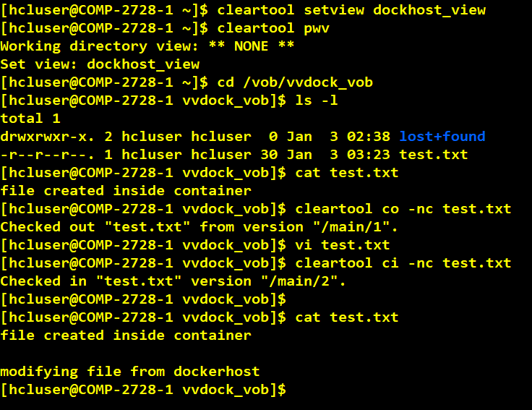Viewport: 532px width, 410px height.
Task: Click the "cleartool setview dockhost_view" command
Action: [x=351, y=10]
